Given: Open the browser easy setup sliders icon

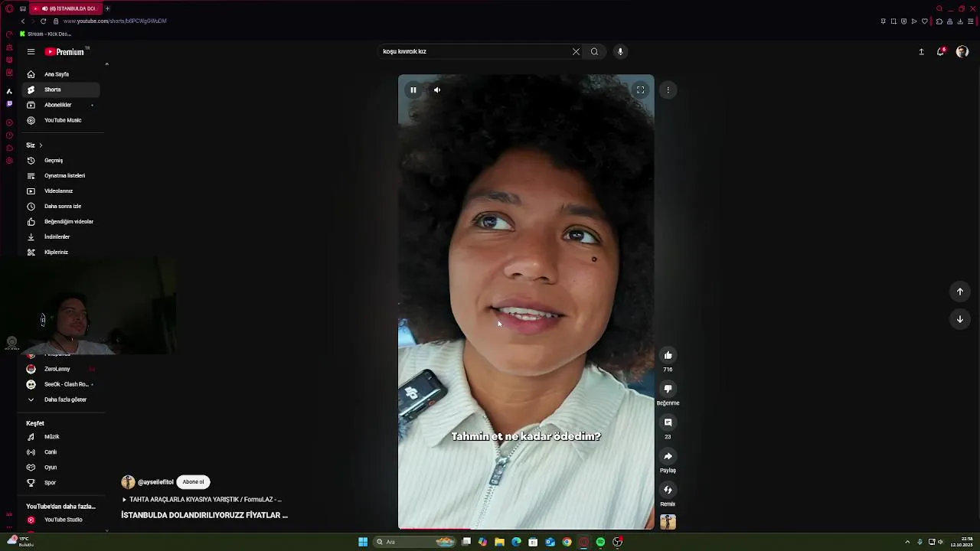Looking at the screenshot, I should (971, 21).
